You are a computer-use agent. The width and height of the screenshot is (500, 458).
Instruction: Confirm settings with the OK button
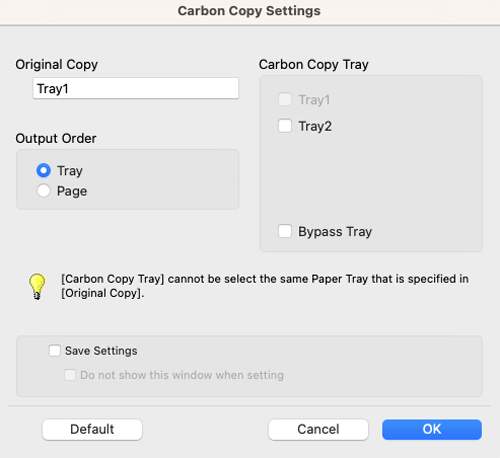(x=432, y=429)
